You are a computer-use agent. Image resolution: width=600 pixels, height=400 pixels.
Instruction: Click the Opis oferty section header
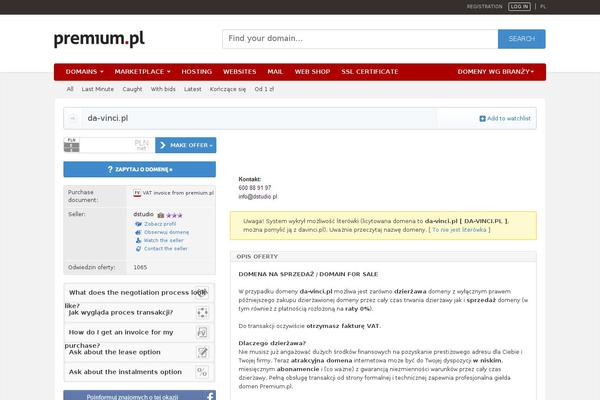tap(383, 256)
